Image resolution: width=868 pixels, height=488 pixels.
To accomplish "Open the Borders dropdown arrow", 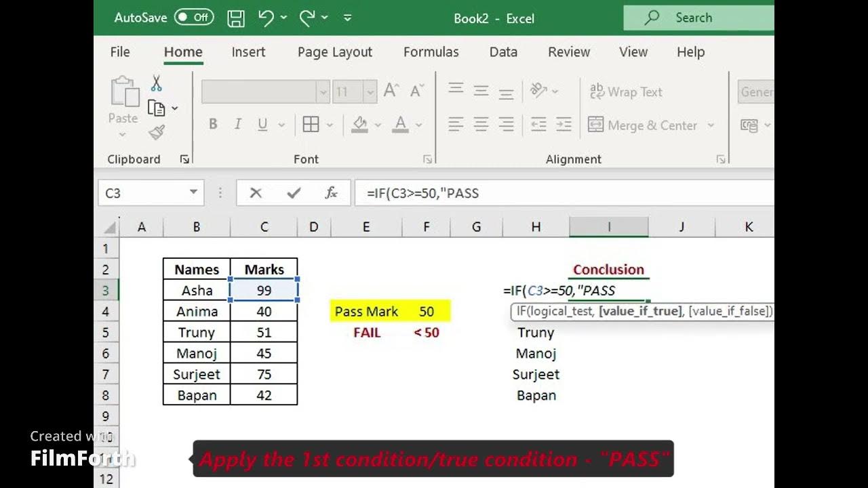I will click(x=330, y=125).
